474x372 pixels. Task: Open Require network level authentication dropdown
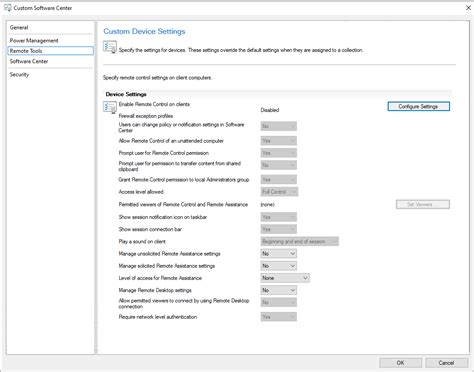point(278,317)
